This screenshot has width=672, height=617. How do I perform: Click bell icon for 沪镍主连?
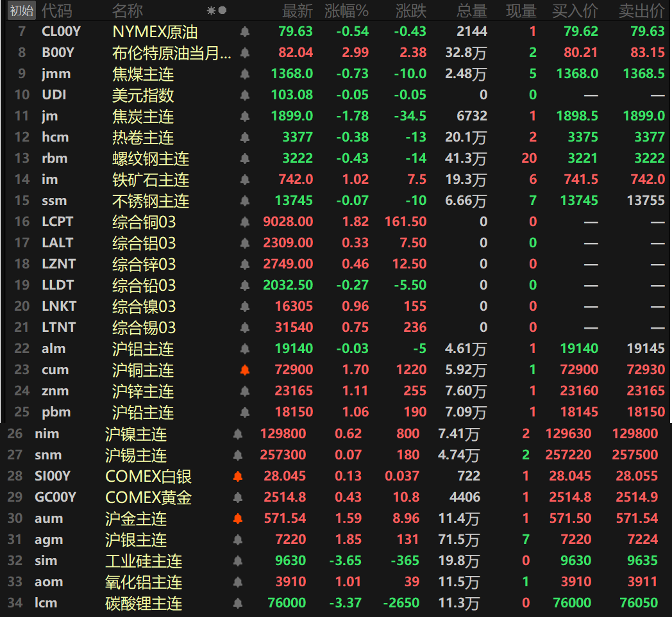click(238, 434)
